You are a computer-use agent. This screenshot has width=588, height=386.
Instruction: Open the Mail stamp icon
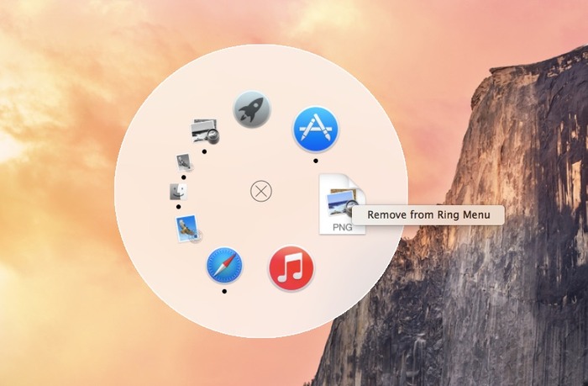tap(188, 229)
